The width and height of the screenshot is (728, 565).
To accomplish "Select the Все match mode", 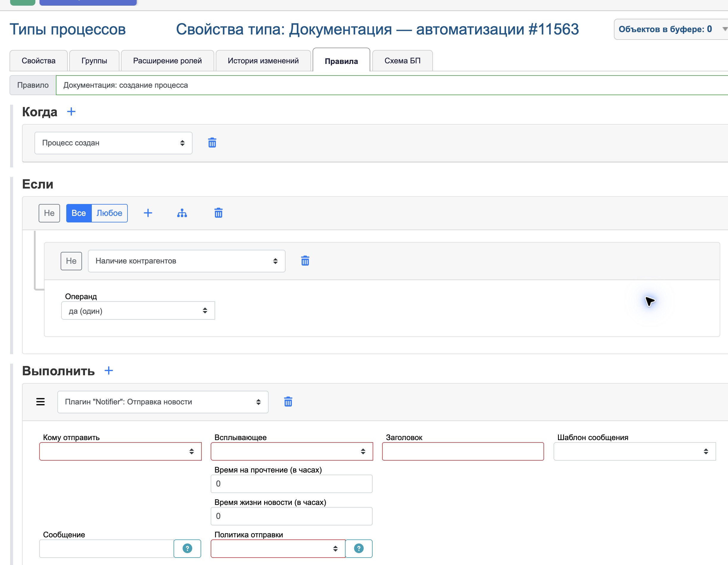I will (x=79, y=213).
